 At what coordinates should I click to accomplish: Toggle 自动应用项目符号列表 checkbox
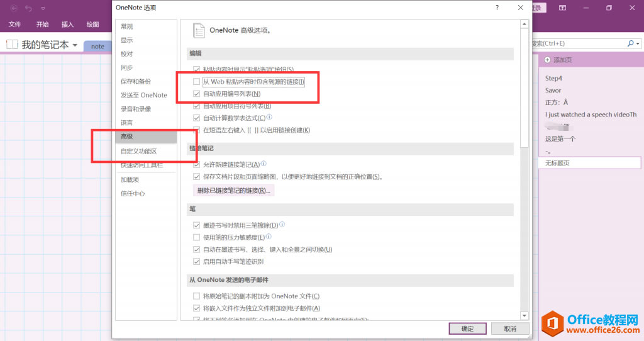(196, 106)
